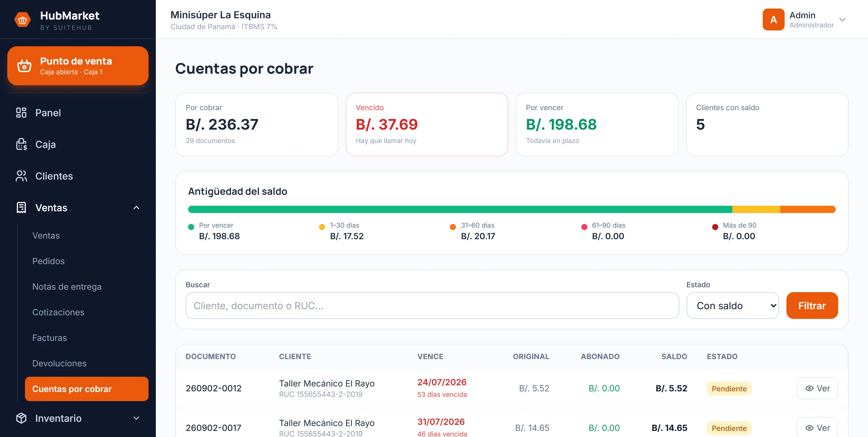Screen dimensions: 868x437
Task: Click the search field for Cliente, documento o RUC
Action: tap(432, 306)
